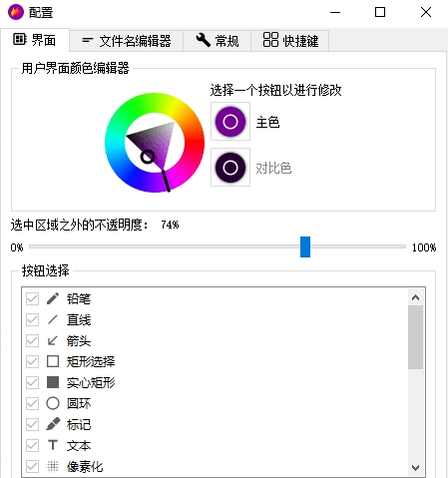
Task: Select the marker (标记) tool icon
Action: 53,424
